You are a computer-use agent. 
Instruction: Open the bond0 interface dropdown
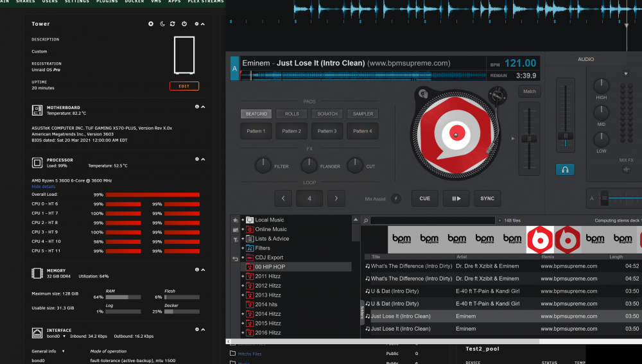64,336
